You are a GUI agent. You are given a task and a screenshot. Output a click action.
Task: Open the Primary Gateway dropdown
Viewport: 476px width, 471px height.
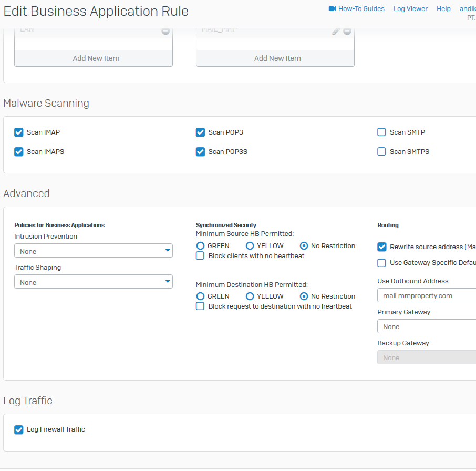[426, 326]
